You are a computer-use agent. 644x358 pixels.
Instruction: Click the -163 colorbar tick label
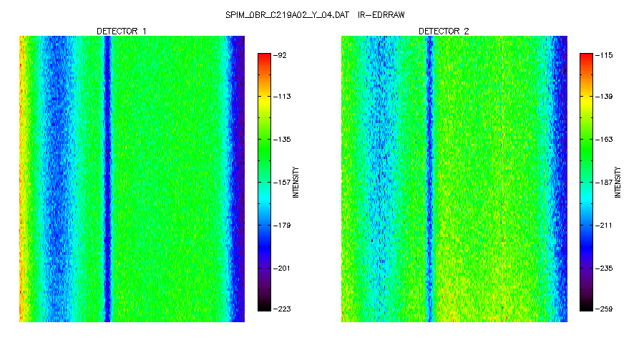(x=604, y=140)
